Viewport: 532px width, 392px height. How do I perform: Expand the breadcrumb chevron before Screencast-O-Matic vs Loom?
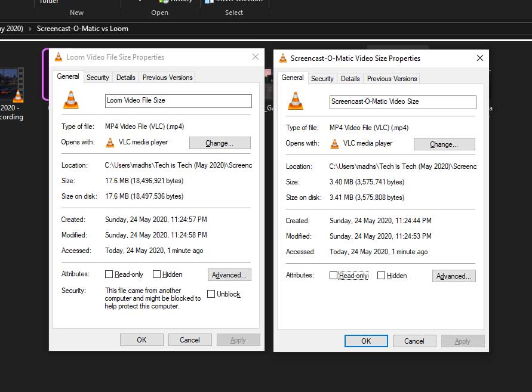coord(30,29)
